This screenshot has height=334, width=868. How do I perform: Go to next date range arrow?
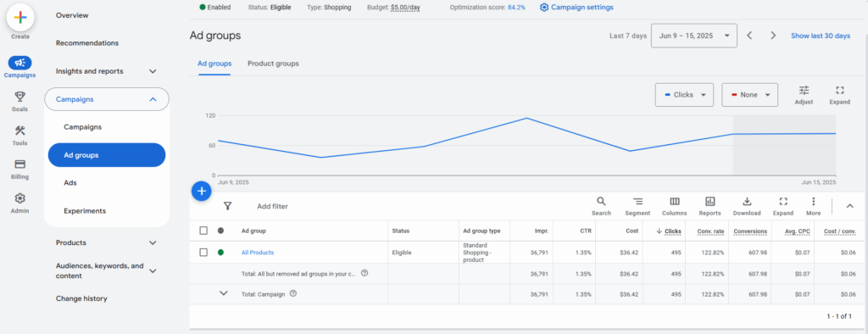pyautogui.click(x=773, y=36)
